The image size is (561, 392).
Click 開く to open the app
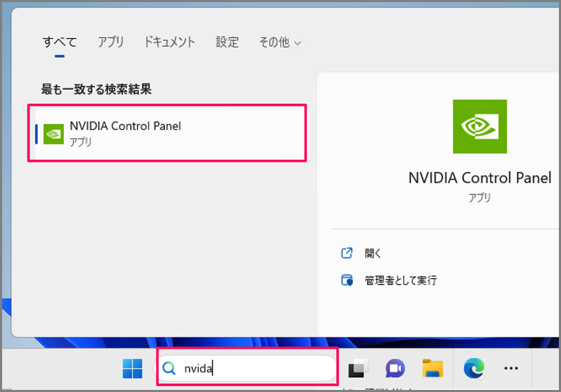[373, 253]
